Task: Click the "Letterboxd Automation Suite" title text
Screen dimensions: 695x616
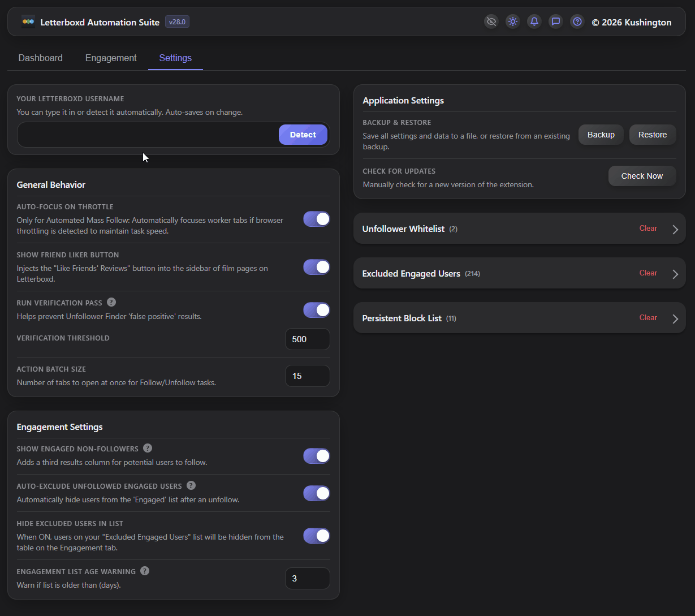Action: (100, 23)
